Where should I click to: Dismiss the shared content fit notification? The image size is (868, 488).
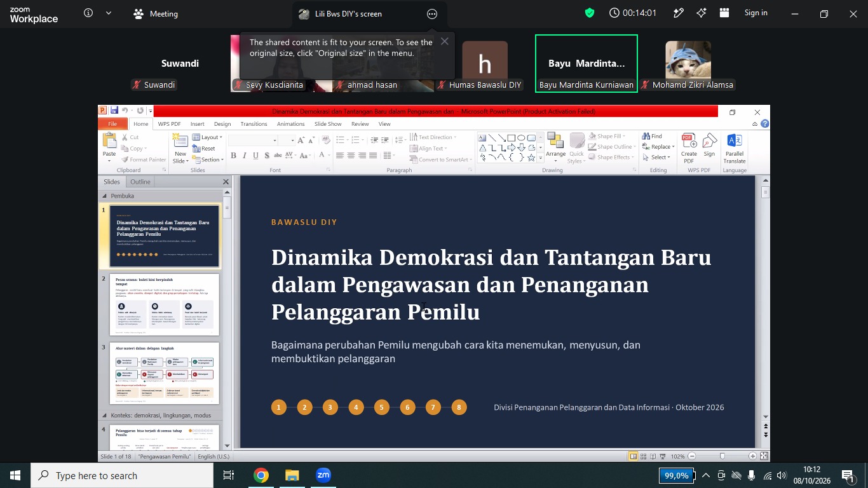pyautogui.click(x=445, y=41)
